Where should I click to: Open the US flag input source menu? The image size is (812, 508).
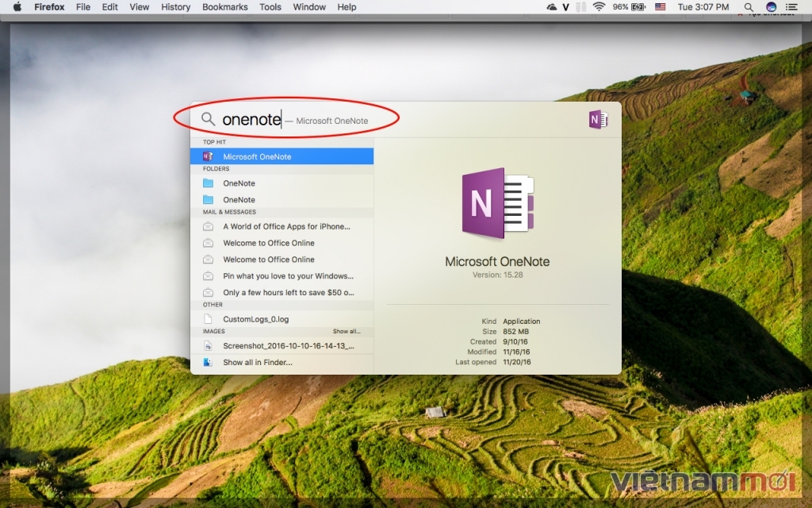(660, 6)
